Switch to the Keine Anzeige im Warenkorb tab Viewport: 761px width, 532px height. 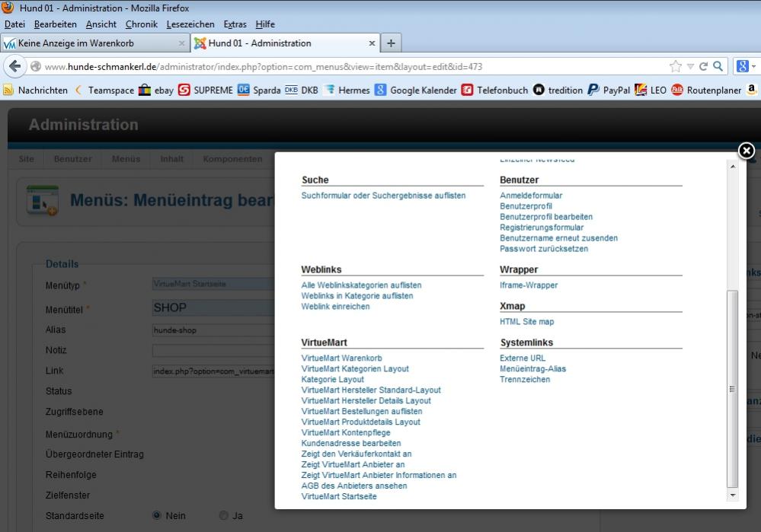91,43
